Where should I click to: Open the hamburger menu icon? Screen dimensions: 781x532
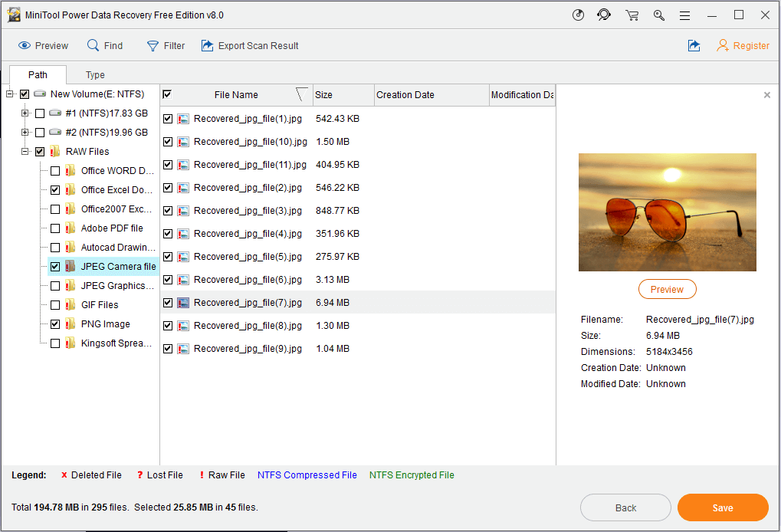(685, 15)
